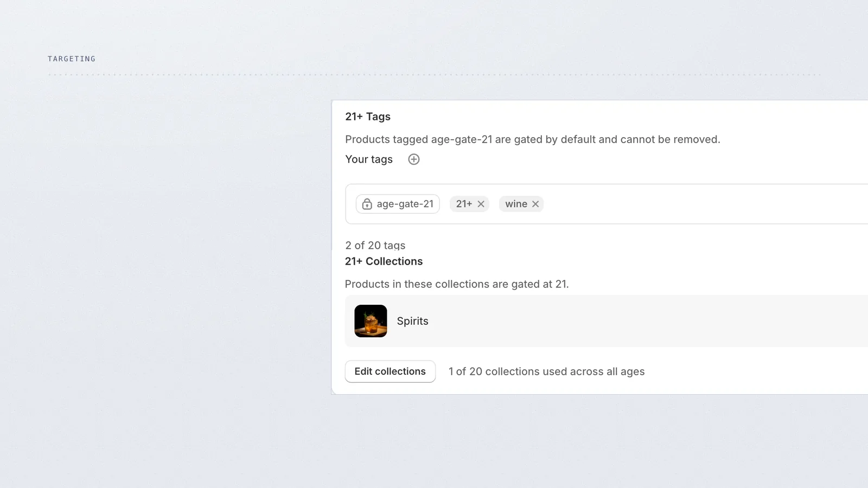
Task: Click the Spirits collection thumbnail
Action: tap(371, 321)
